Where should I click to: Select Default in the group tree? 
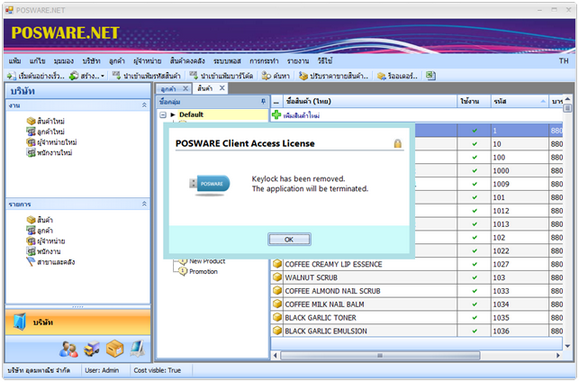(191, 114)
